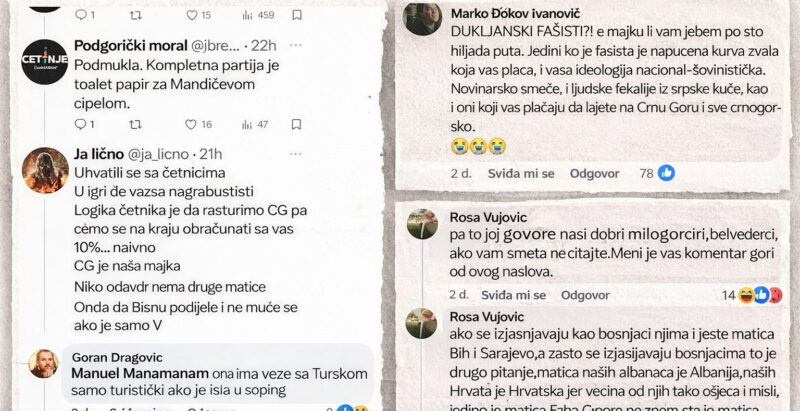This screenshot has height=411, width=800.
Task: Click reply icon on Podgorički moral tweet
Action: (x=80, y=124)
